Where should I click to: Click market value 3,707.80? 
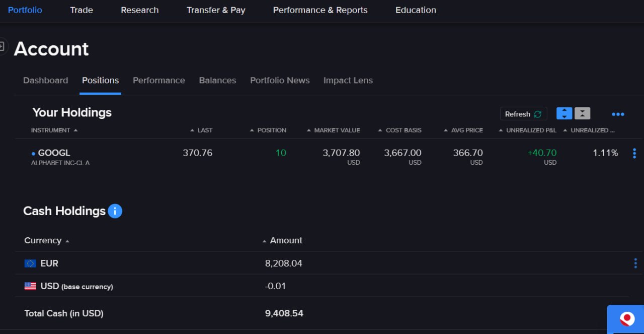pos(341,153)
